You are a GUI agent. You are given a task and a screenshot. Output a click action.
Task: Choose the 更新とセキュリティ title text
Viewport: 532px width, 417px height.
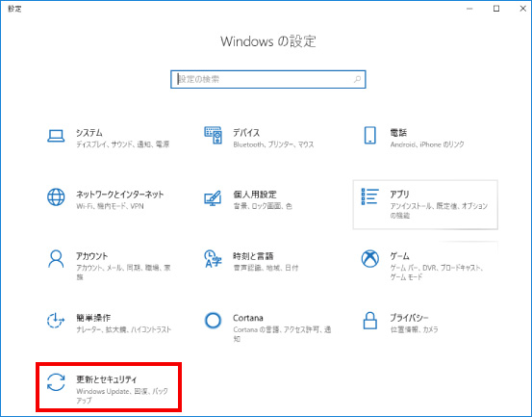pyautogui.click(x=107, y=379)
